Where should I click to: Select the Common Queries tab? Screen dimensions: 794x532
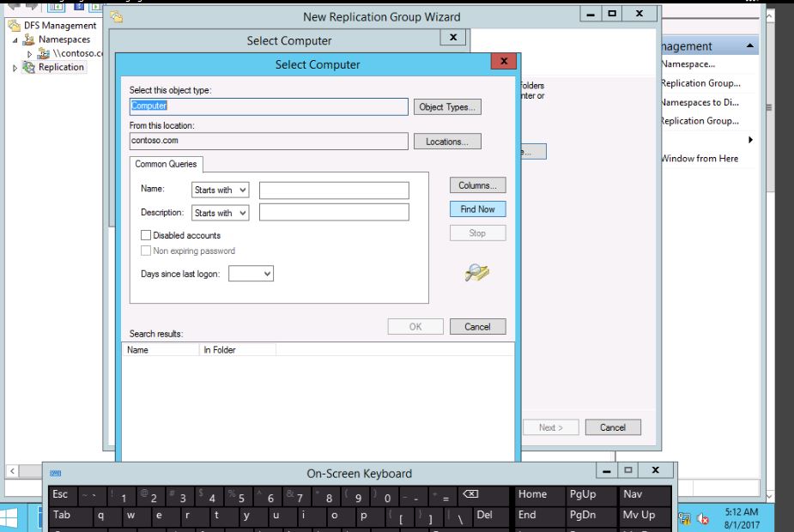[166, 164]
